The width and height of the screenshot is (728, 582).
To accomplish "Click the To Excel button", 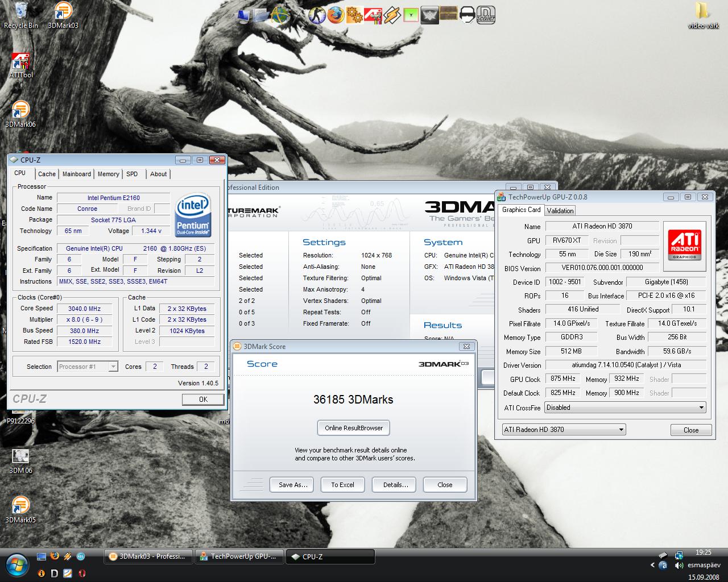I will point(342,485).
